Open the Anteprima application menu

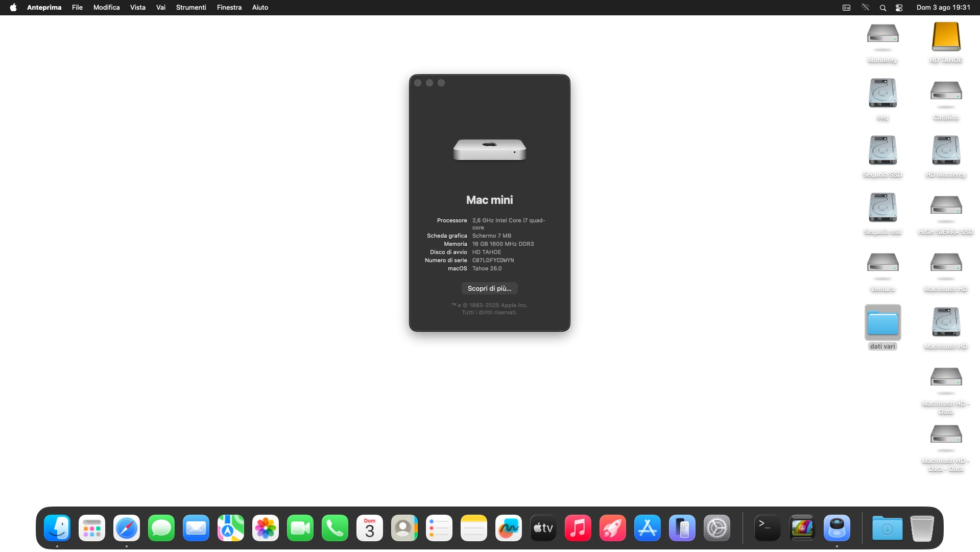point(44,8)
